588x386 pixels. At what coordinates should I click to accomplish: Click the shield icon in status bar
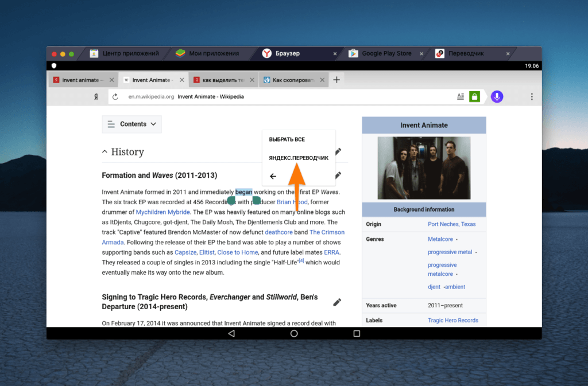(54, 66)
